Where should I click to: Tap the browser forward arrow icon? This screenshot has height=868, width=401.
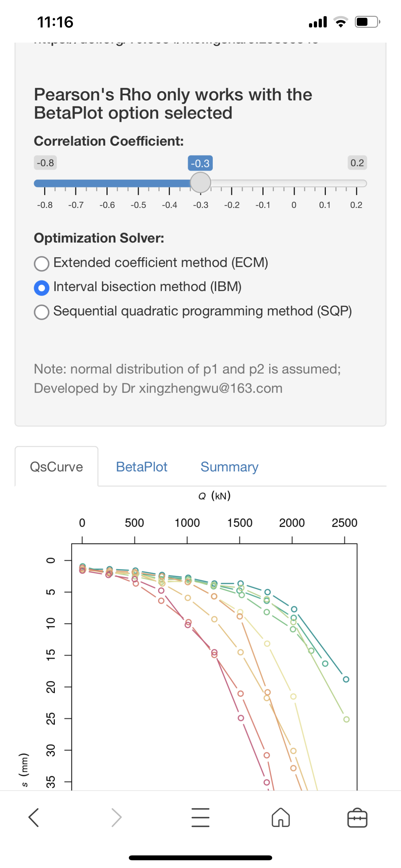[116, 817]
